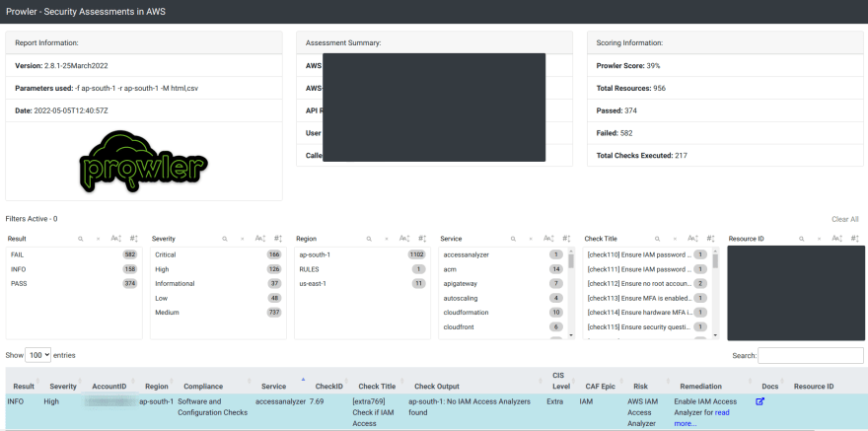Image resolution: width=868 pixels, height=431 pixels.
Task: Filter service by cloudformation
Action: click(503, 313)
